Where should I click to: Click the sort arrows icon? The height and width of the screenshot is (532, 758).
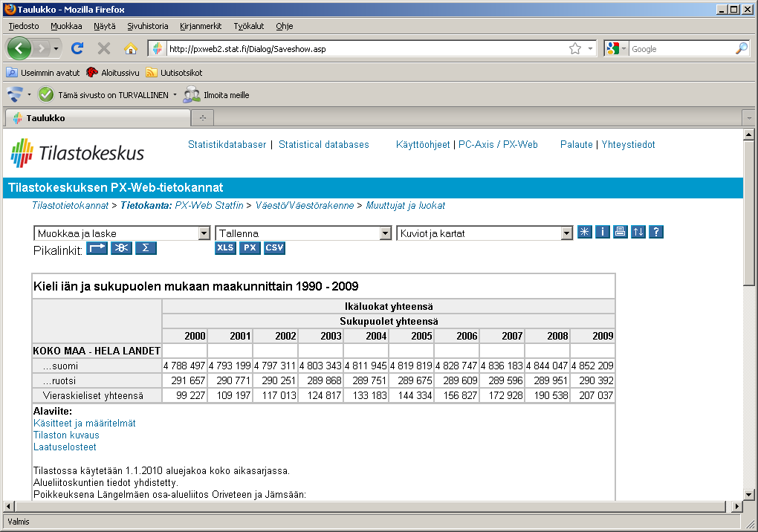pos(638,232)
